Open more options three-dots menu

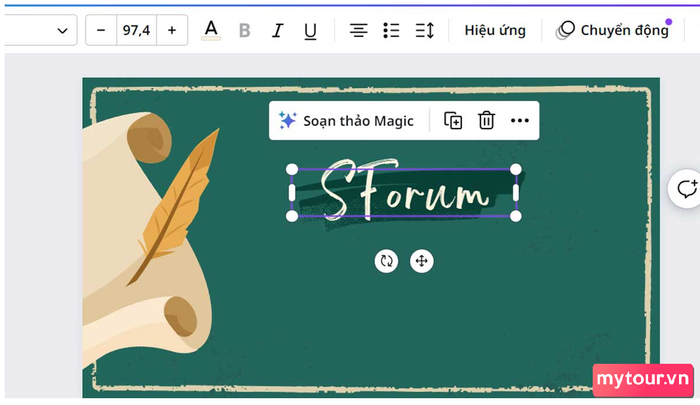pos(520,121)
